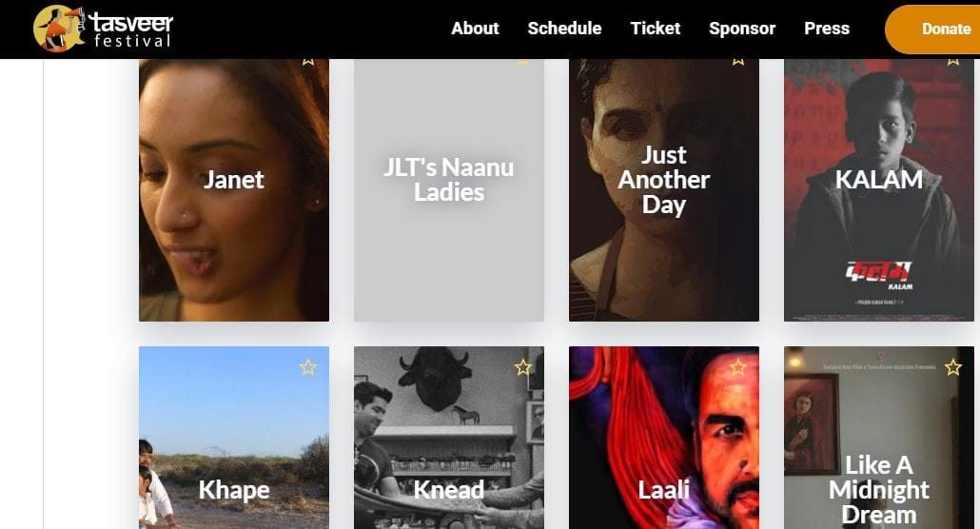Open the Knead film thumbnail
Viewport: 980px width, 529px height.
[449, 438]
